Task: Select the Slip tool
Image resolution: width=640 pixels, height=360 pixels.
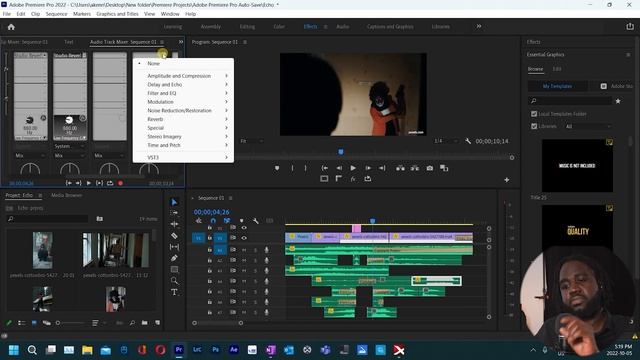Action: pos(174,247)
